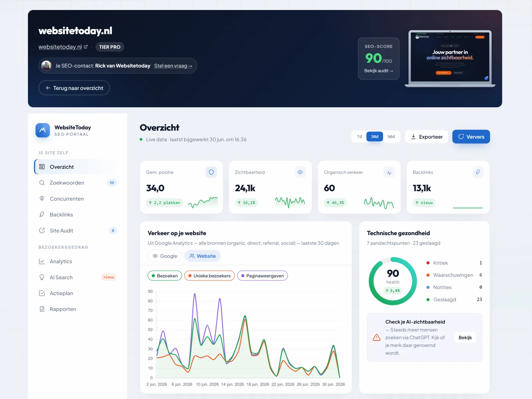532x399 pixels.
Task: Click the magnifier icon next to Zoekwoorden
Action: 42,183
